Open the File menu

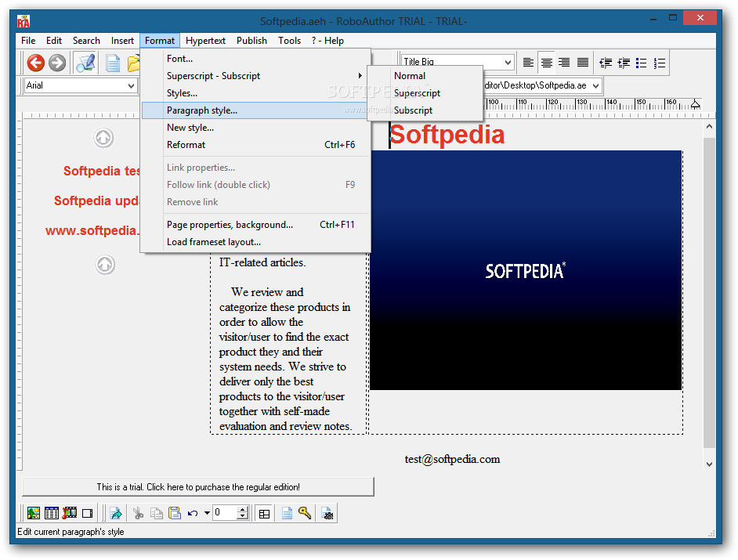28,41
